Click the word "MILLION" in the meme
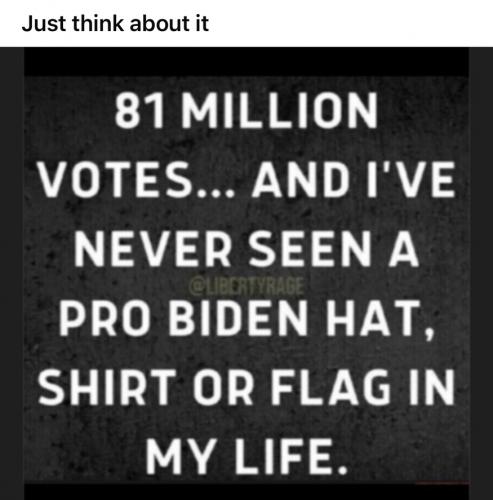 click(279, 111)
